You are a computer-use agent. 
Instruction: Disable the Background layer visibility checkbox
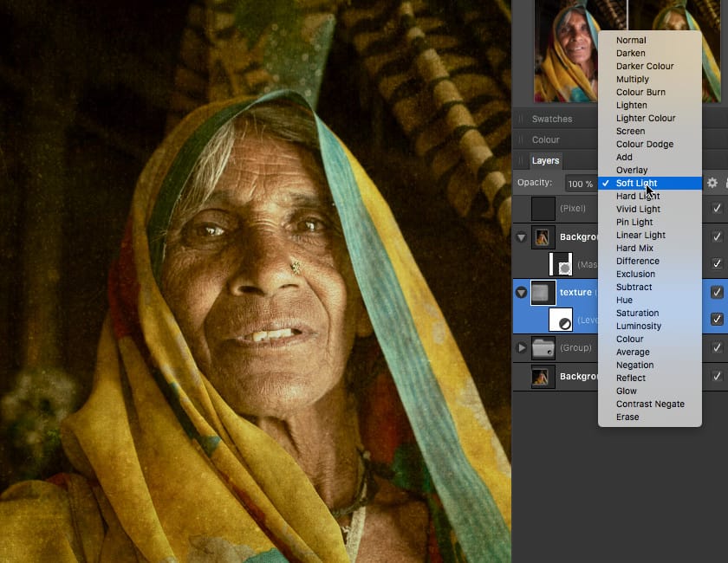point(717,237)
